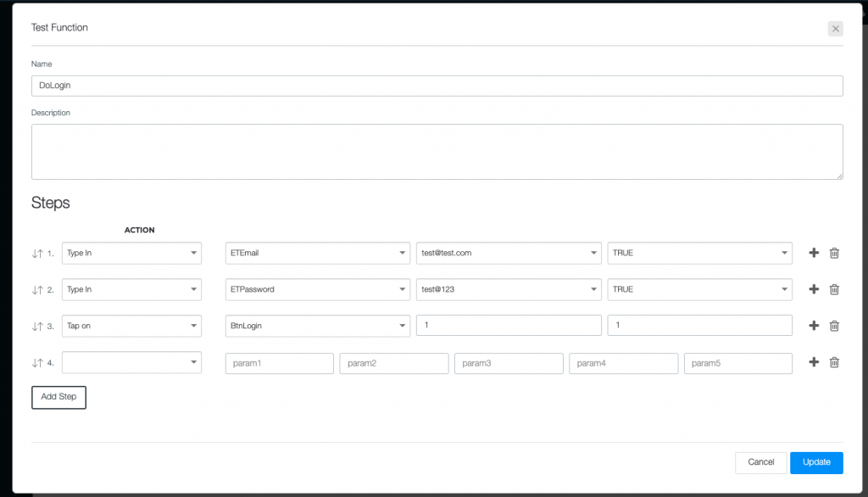Click the Cancel button
Viewport: 868px width, 497px height.
(760, 462)
